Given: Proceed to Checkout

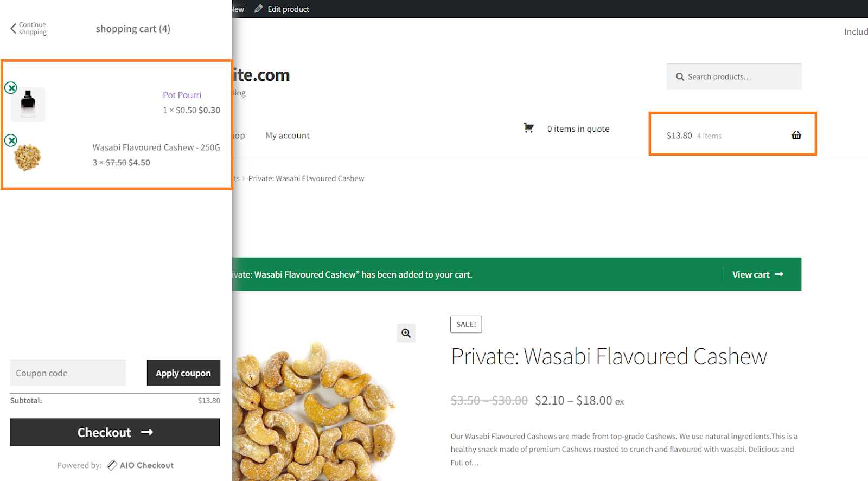Looking at the screenshot, I should [115, 432].
